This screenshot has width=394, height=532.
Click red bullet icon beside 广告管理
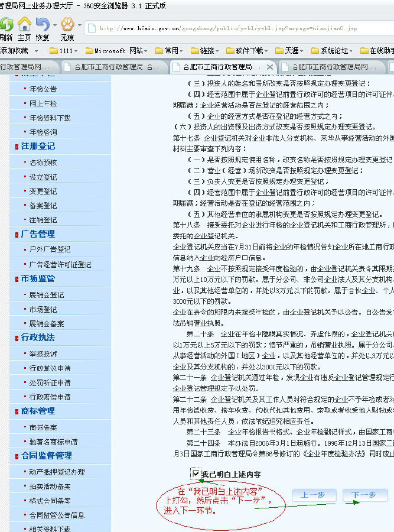click(x=17, y=235)
